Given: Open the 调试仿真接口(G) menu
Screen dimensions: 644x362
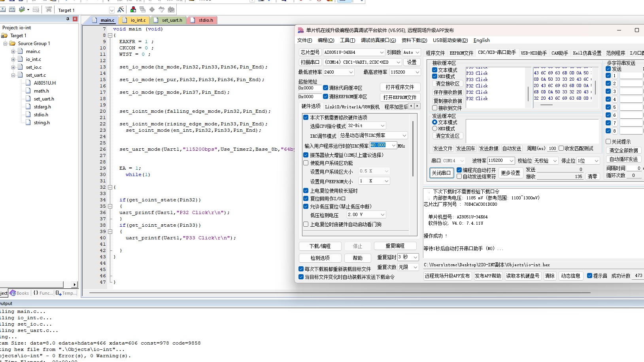Looking at the screenshot, I should click(378, 40).
